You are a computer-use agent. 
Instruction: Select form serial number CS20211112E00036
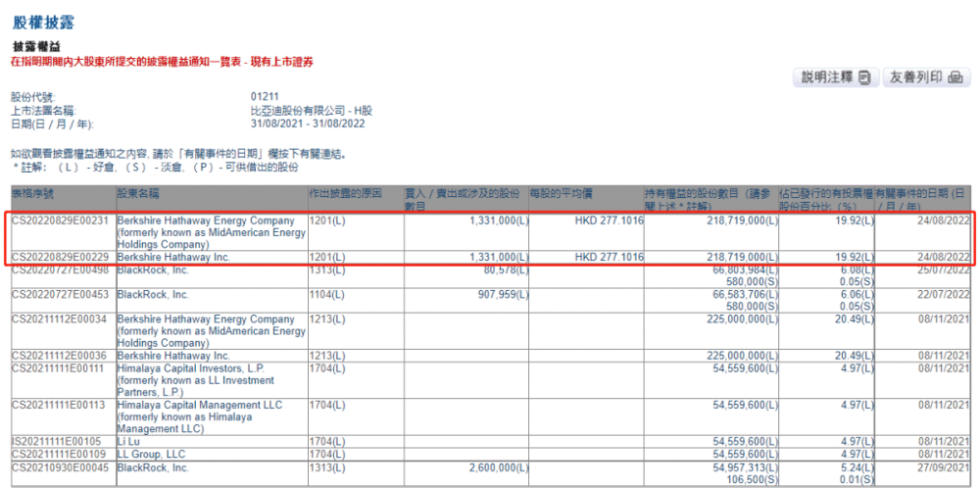click(59, 356)
